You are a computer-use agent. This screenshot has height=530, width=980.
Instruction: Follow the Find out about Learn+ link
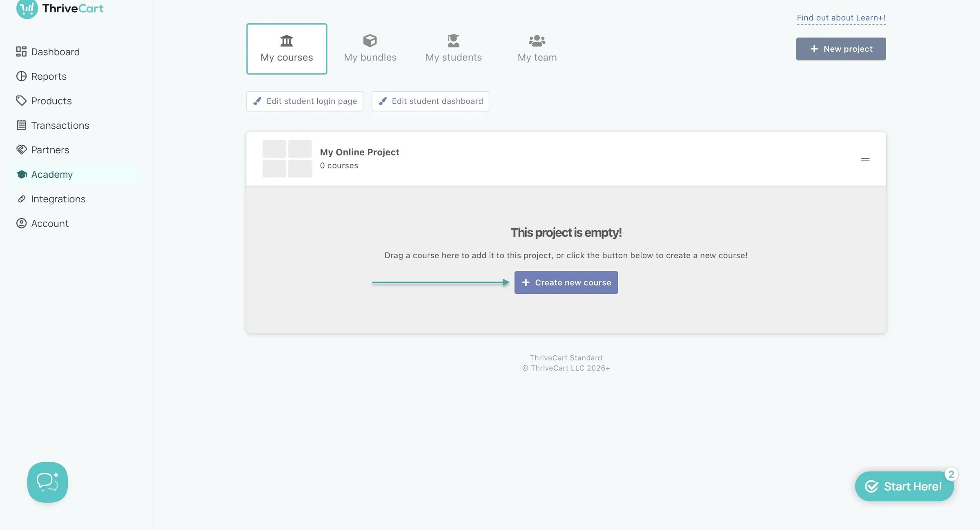(841, 18)
